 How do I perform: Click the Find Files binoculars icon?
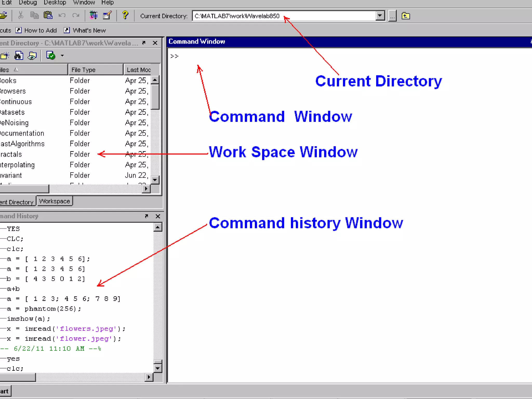18,56
